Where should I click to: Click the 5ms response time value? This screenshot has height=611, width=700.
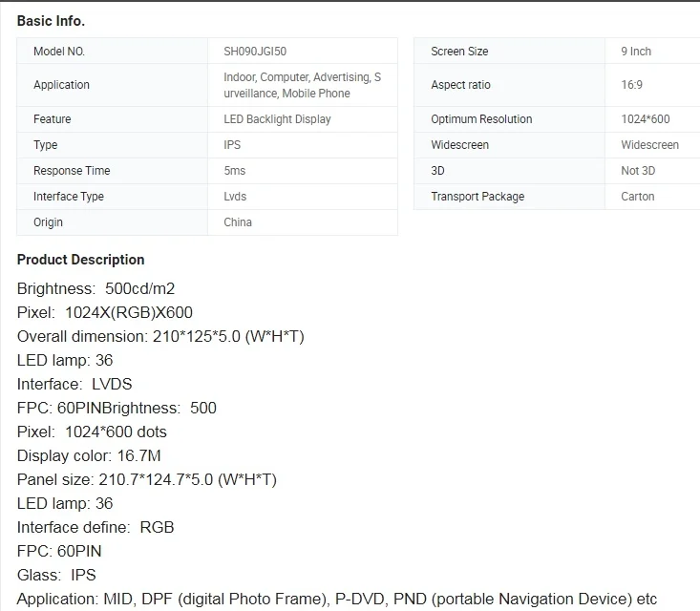click(x=235, y=171)
